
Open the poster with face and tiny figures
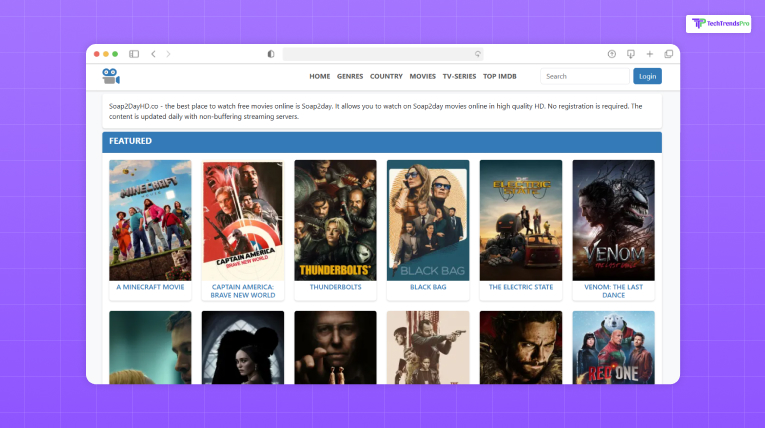pos(335,347)
